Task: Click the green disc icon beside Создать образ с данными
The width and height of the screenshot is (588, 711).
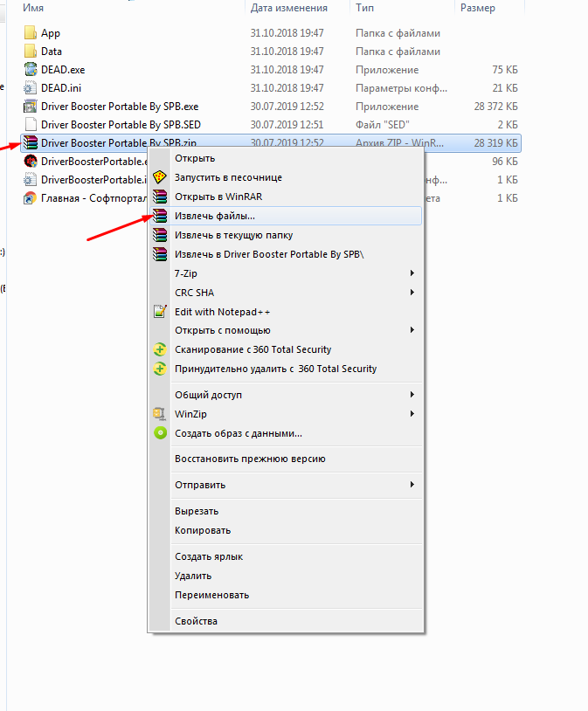Action: tap(160, 433)
